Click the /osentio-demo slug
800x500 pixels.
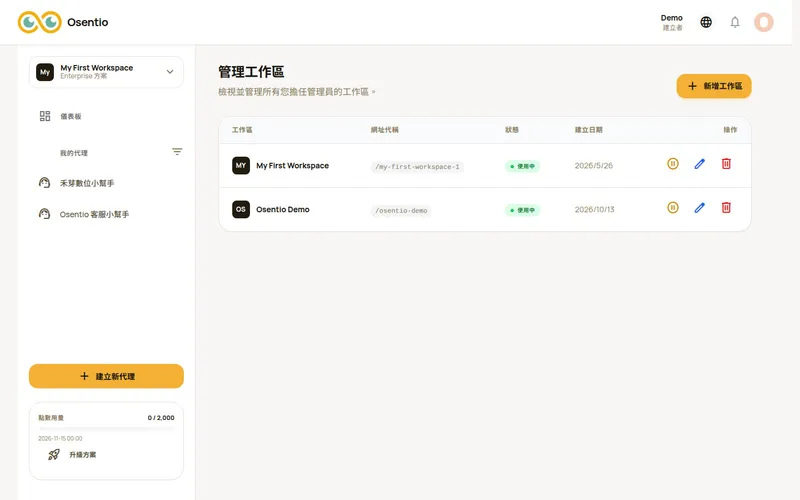(x=401, y=210)
